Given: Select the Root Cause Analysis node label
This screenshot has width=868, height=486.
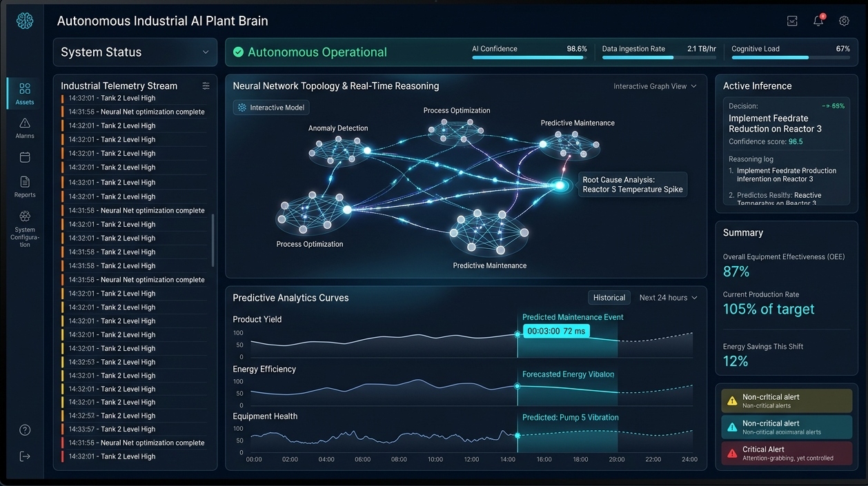Looking at the screenshot, I should (x=633, y=185).
